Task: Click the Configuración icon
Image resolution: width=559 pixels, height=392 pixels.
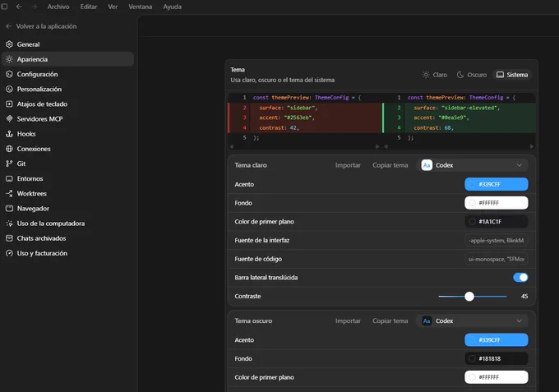Action: 9,74
